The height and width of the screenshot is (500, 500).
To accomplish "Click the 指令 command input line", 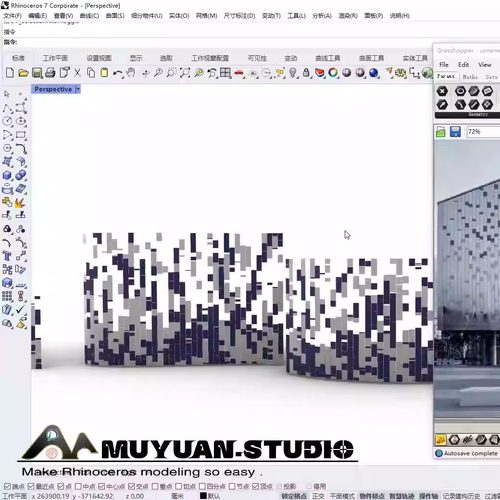I will click(x=217, y=42).
